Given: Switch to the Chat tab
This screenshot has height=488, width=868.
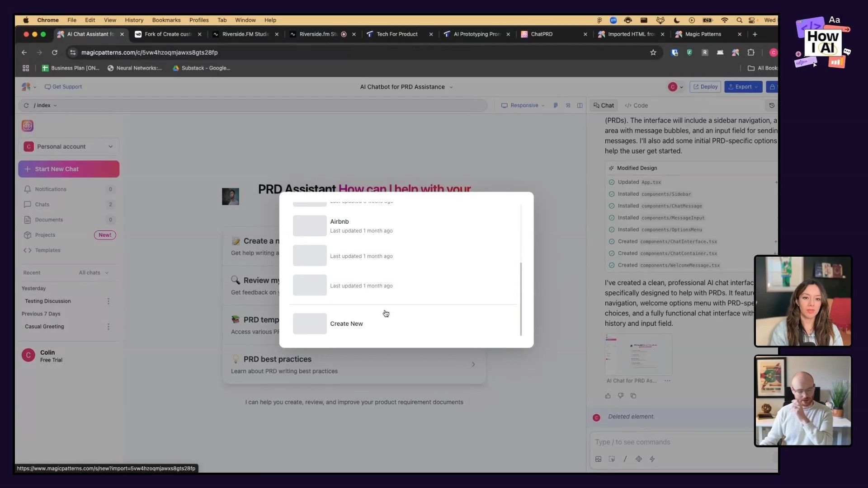Looking at the screenshot, I should tap(604, 105).
